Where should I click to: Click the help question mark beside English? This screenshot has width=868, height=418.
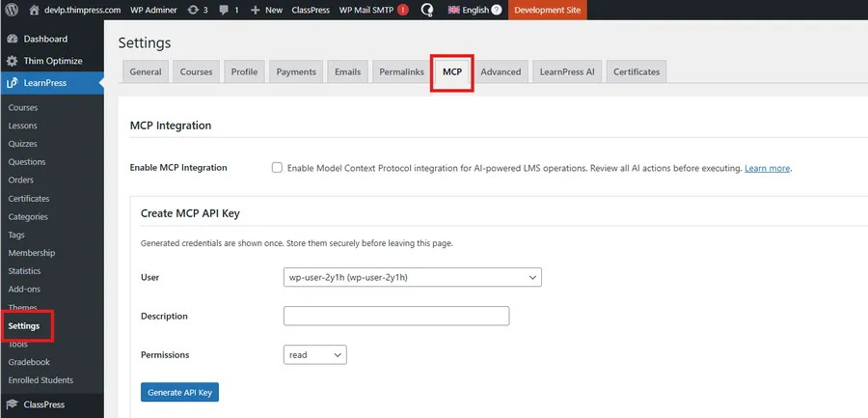click(497, 10)
